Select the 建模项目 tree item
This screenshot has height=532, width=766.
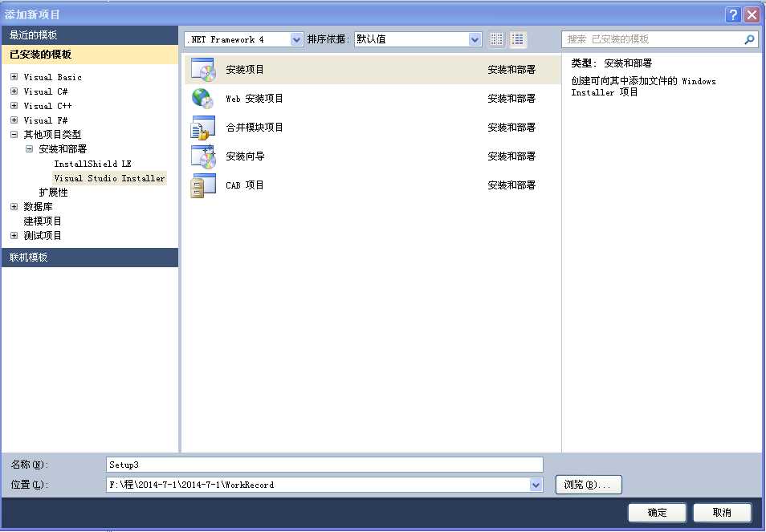tap(43, 221)
